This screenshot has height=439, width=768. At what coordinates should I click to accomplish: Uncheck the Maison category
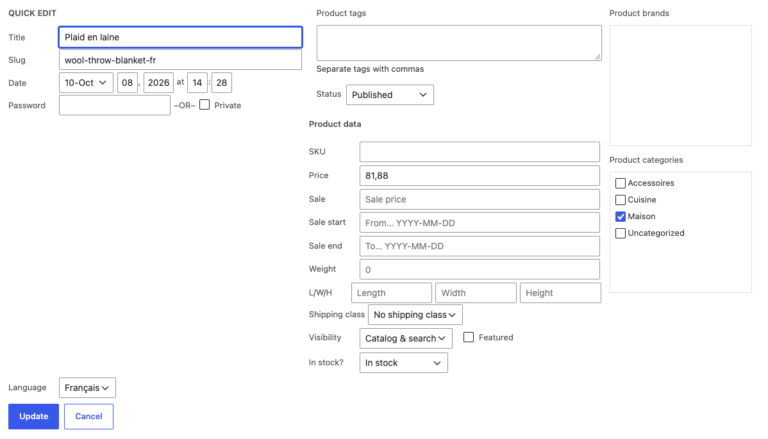621,217
